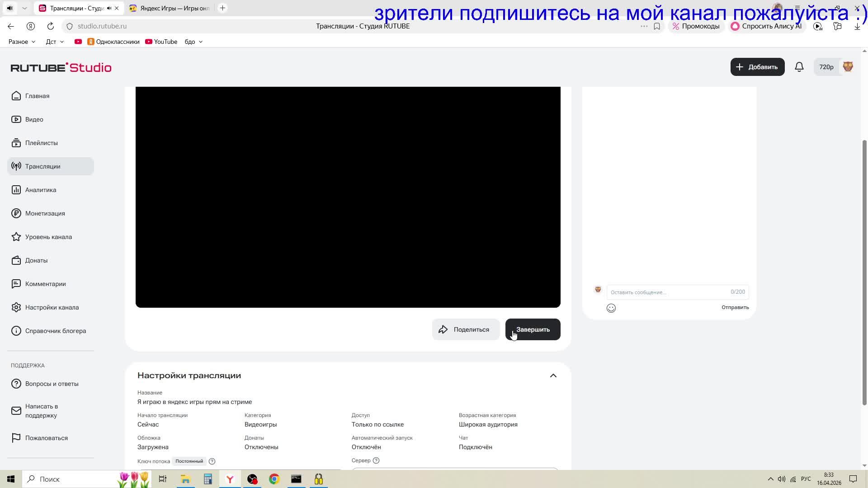Click the Поделиться button
Viewport: 868px width, 488px height.
(466, 329)
